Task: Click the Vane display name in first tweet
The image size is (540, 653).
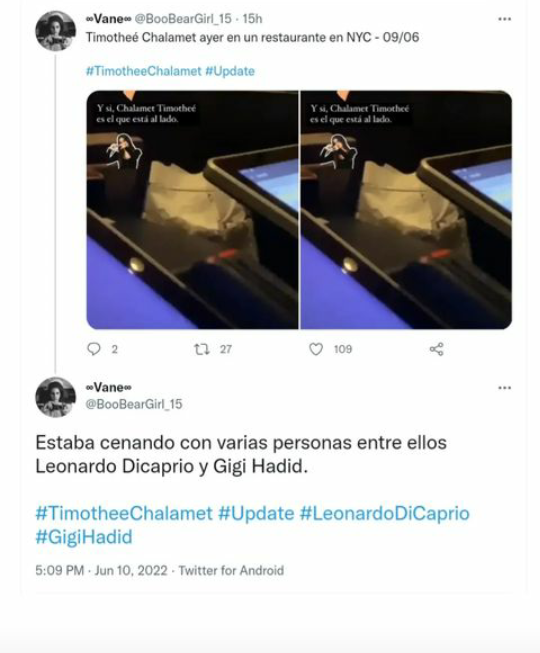Action: [108, 19]
